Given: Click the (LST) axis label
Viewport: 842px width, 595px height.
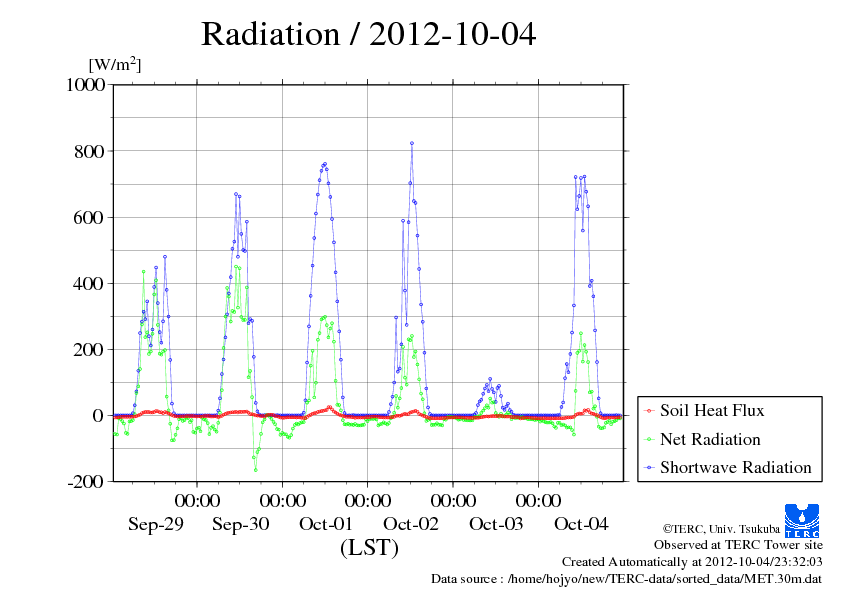Looking at the screenshot, I should click(369, 548).
